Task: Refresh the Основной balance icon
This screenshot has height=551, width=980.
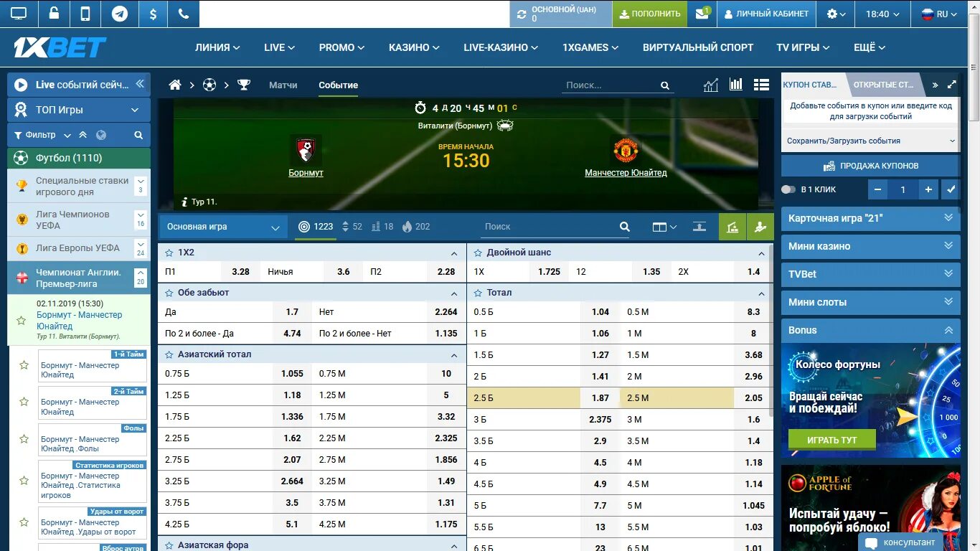Action: tap(521, 14)
